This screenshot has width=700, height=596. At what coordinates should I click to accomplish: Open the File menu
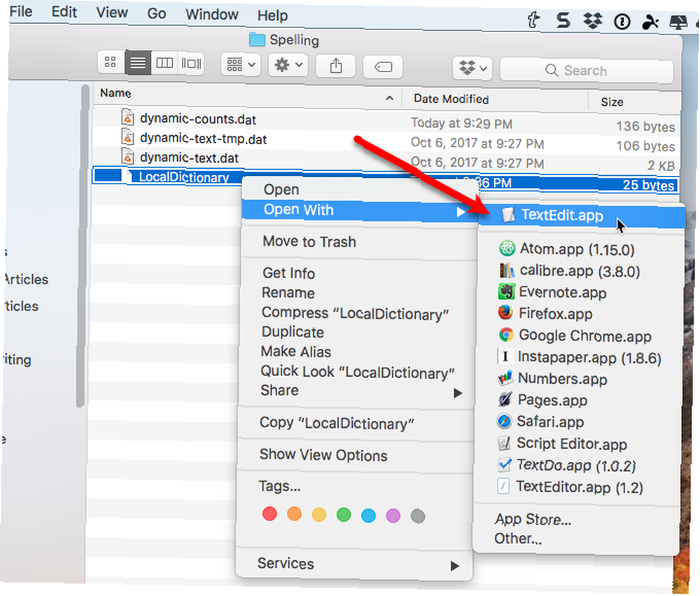click(x=20, y=11)
